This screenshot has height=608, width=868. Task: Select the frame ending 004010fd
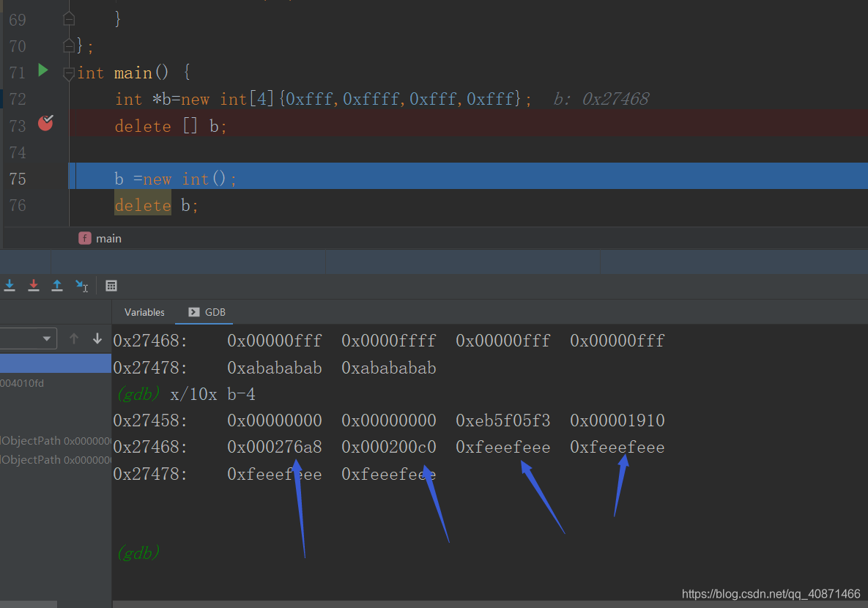pyautogui.click(x=22, y=383)
